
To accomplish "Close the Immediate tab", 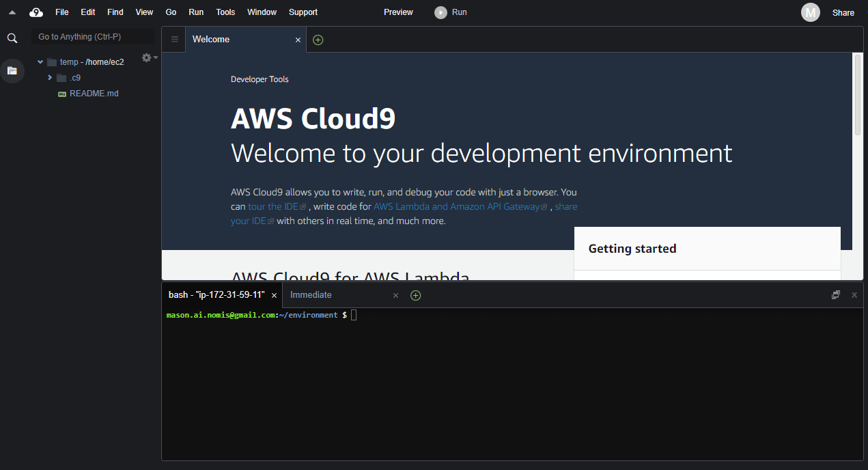I will 395,295.
